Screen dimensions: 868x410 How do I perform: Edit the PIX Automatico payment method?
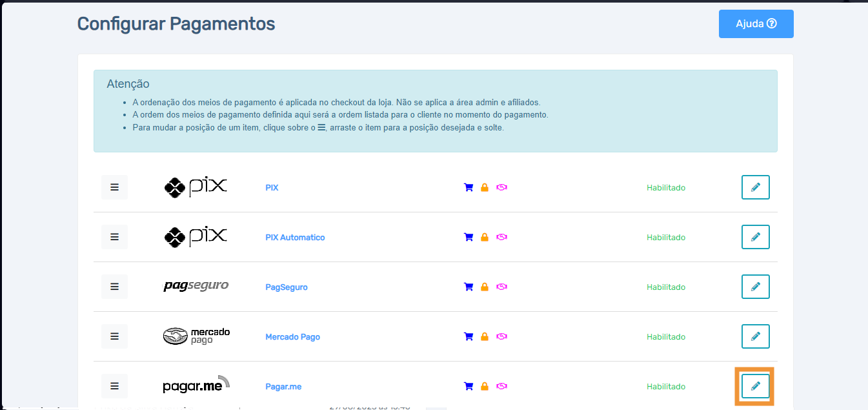point(756,237)
